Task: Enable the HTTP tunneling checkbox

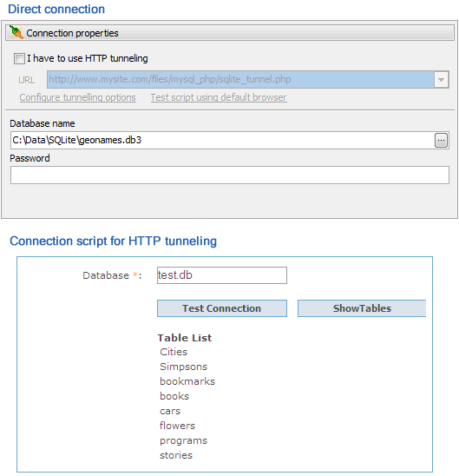Action: pos(19,58)
